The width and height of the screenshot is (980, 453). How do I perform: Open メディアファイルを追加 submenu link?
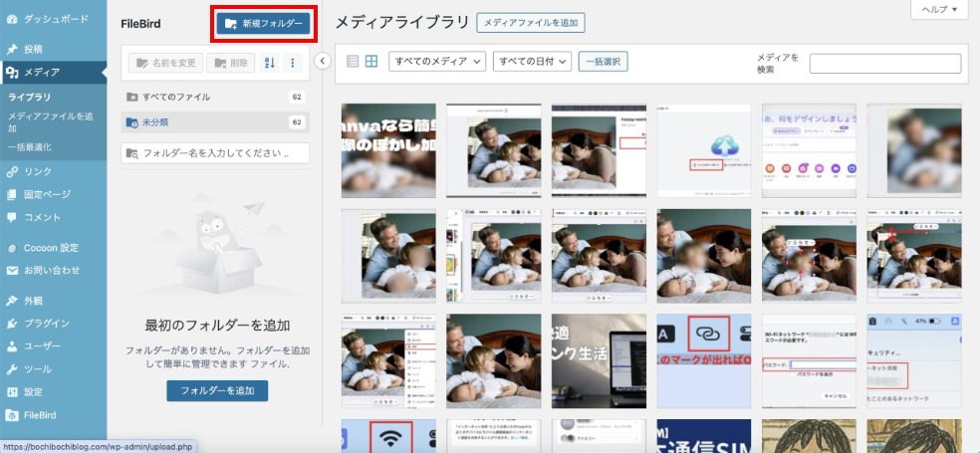pos(51,122)
